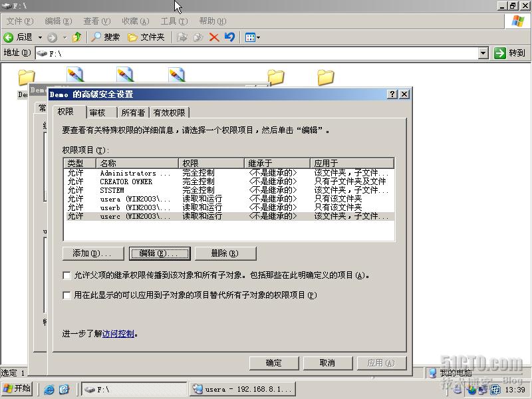This screenshot has height=399, width=532.
Task: Select the folder icon in Explorer window farthest from the Demo folder
Action: point(326,77)
